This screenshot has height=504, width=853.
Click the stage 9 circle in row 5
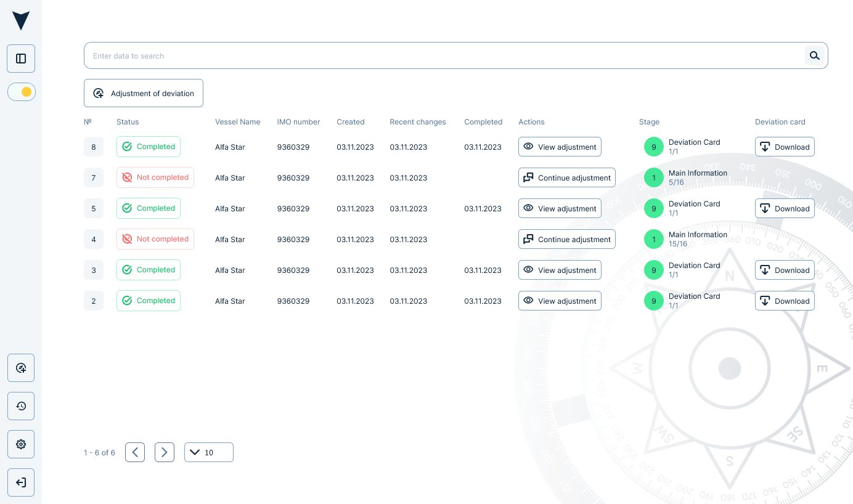[654, 208]
